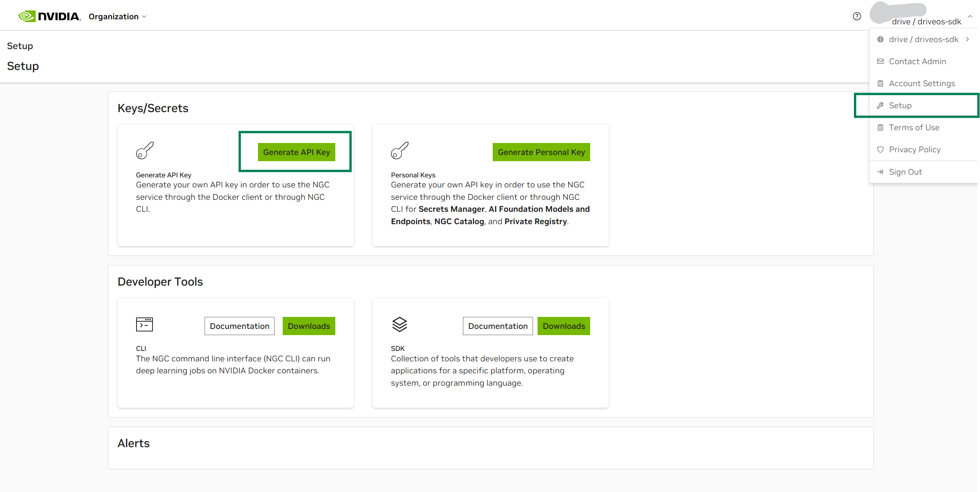Click the shield icon beside Privacy Policy
This screenshot has height=492, width=980.
coord(880,150)
